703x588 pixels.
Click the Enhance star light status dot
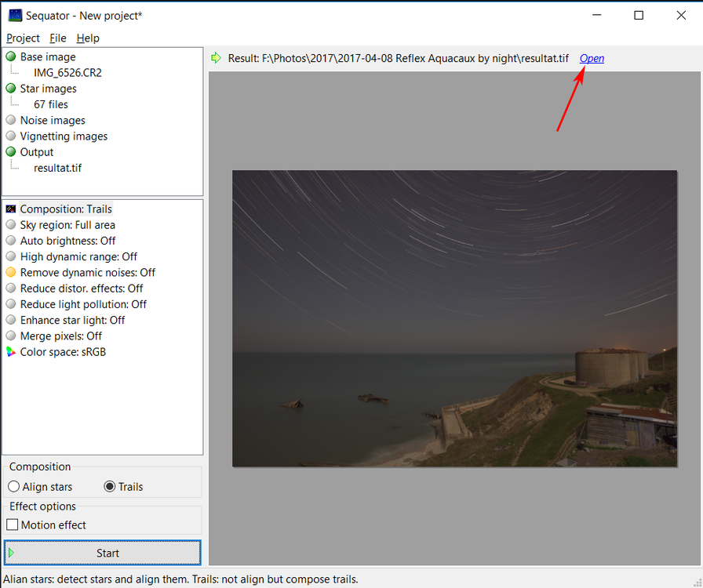click(11, 320)
